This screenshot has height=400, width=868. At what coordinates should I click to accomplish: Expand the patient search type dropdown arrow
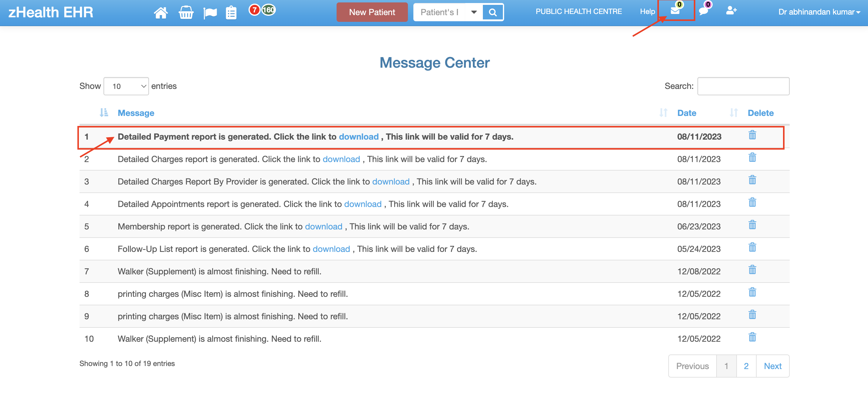click(x=474, y=12)
